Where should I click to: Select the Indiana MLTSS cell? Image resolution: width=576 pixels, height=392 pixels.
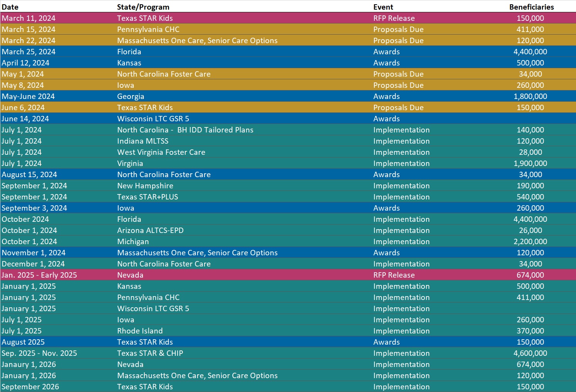tap(143, 141)
